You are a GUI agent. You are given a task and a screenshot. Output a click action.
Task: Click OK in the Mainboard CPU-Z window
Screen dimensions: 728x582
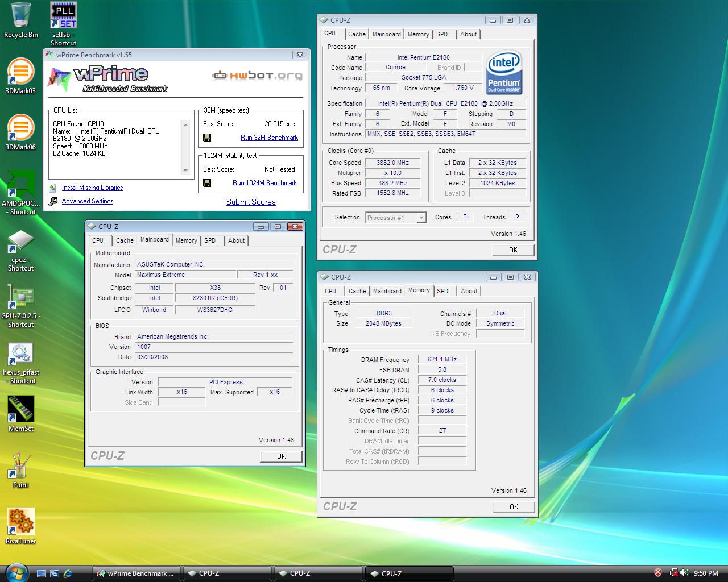pyautogui.click(x=281, y=456)
